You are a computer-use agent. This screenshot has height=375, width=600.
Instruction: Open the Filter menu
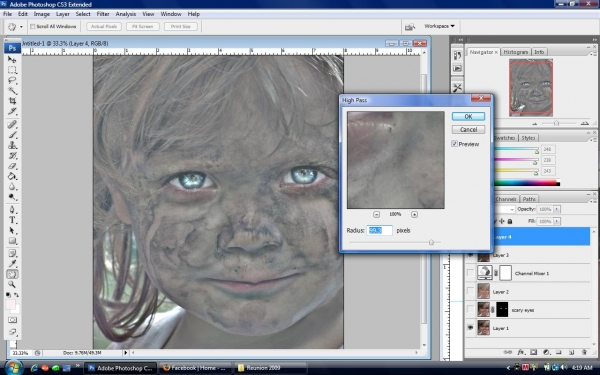[103, 14]
